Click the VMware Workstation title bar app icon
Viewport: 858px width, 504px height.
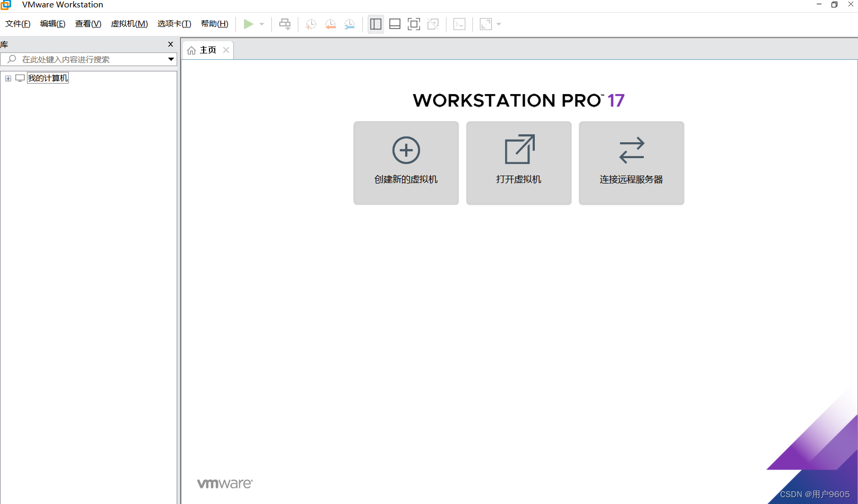[x=6, y=5]
